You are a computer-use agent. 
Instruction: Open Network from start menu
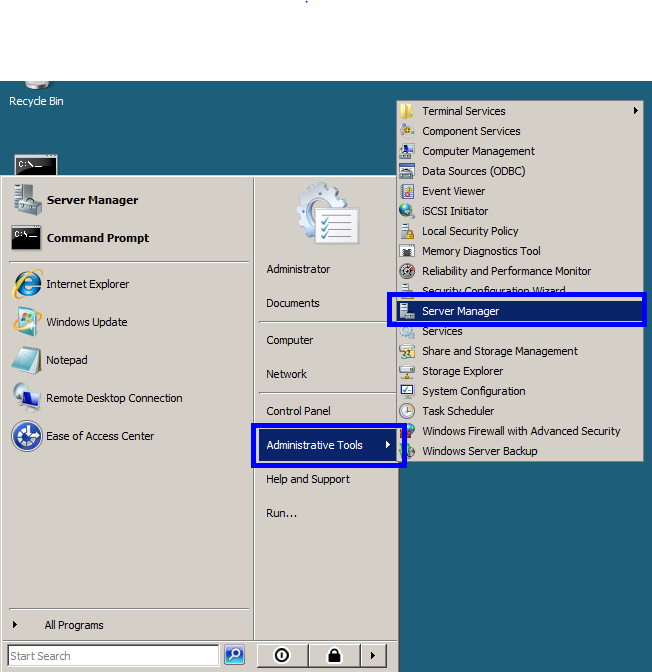(286, 374)
